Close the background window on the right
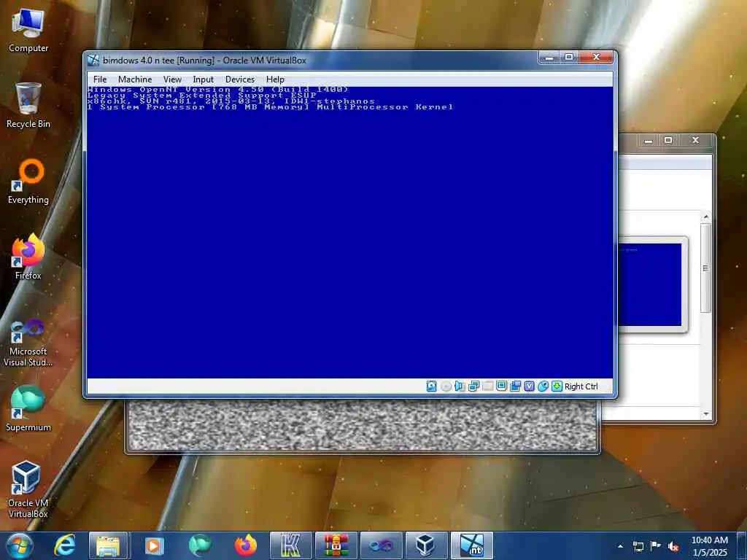The width and height of the screenshot is (747, 560). pyautogui.click(x=695, y=141)
